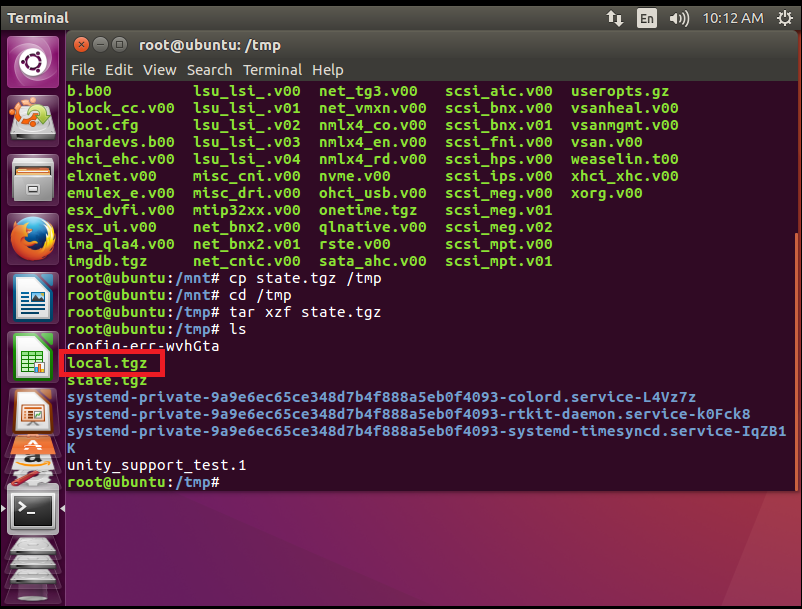The height and width of the screenshot is (609, 802).
Task: Open the system power gear menu
Action: click(782, 18)
